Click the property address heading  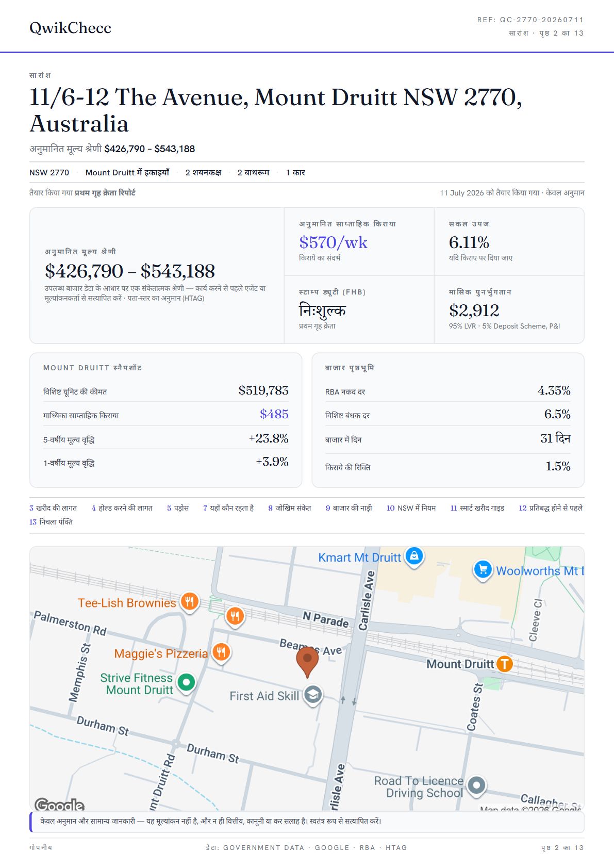[x=276, y=110]
